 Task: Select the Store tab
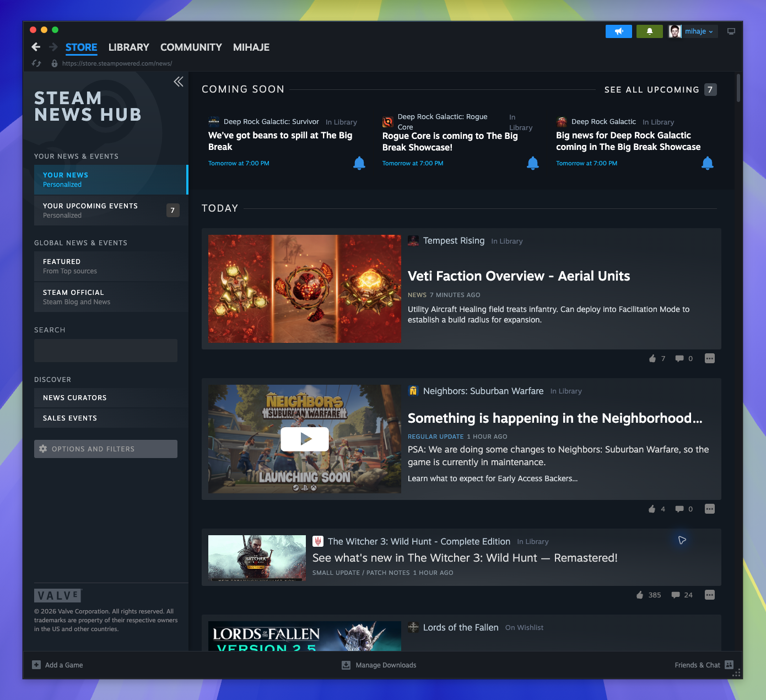tap(81, 47)
